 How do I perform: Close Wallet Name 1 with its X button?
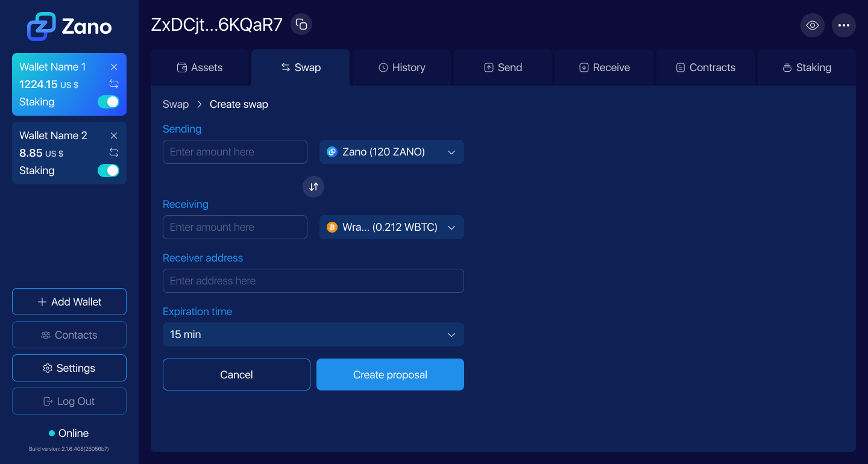pyautogui.click(x=114, y=67)
